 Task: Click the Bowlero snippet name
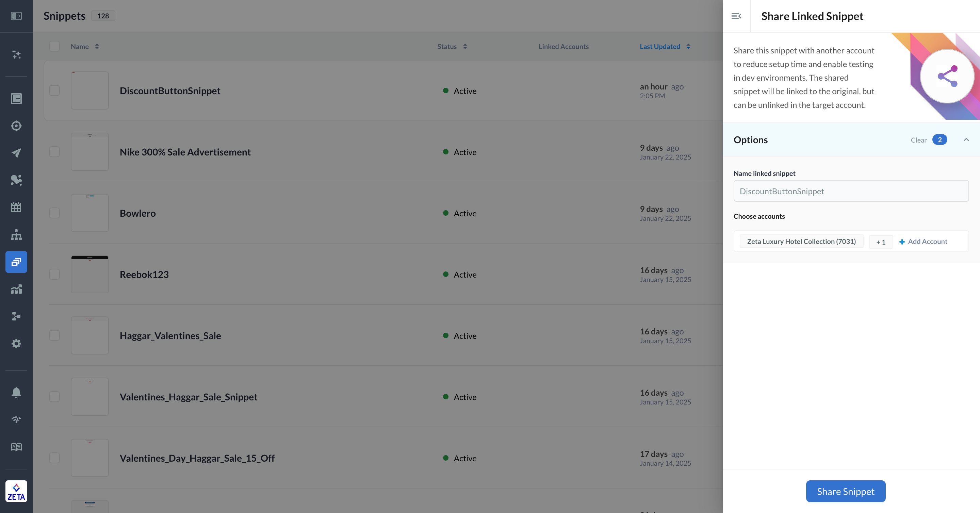pos(138,213)
